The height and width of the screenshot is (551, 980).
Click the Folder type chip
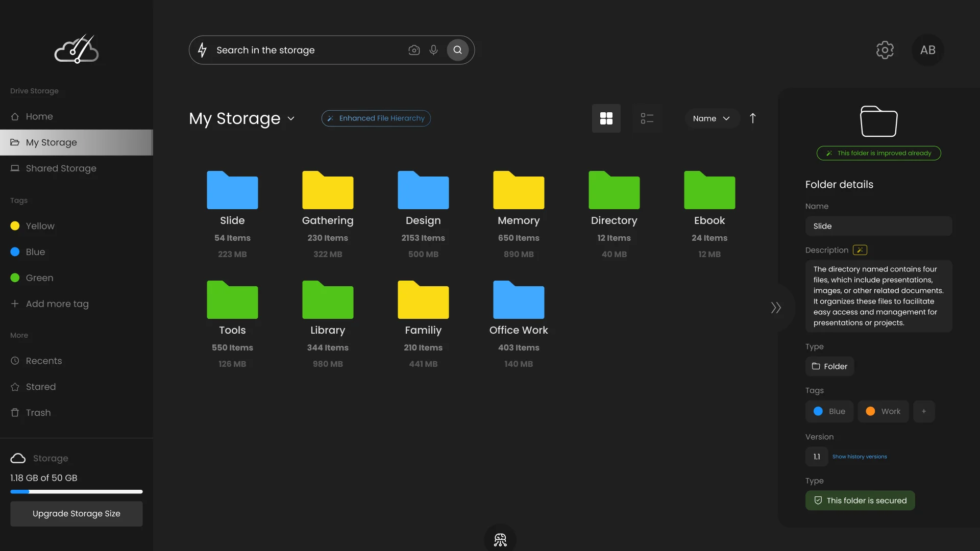pos(830,366)
